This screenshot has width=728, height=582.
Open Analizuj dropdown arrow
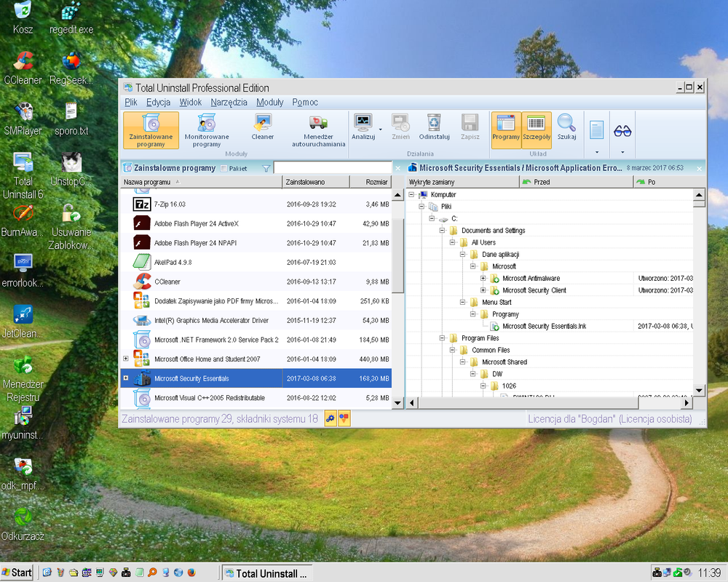tap(380, 129)
